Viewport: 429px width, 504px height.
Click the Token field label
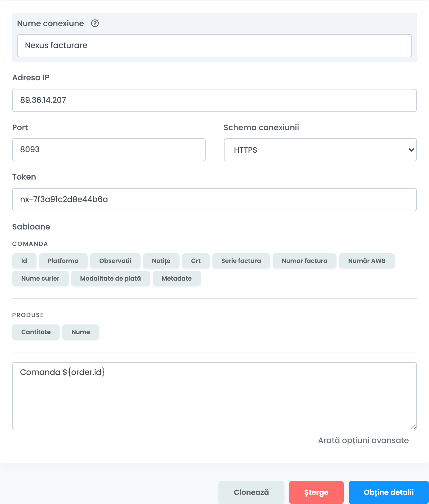point(24,177)
